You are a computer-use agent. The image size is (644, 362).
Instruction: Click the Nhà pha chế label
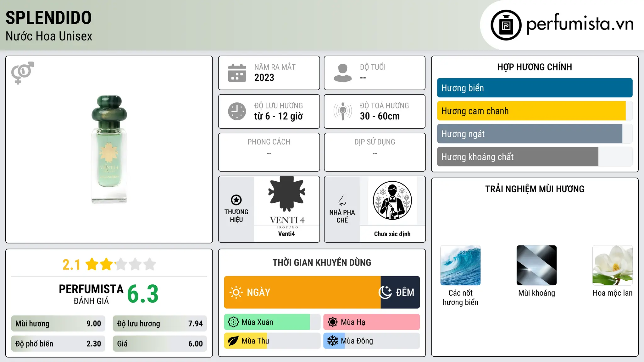tap(342, 216)
